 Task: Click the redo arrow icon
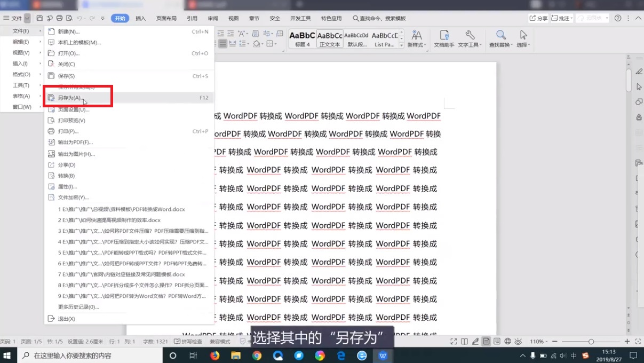pyautogui.click(x=92, y=18)
